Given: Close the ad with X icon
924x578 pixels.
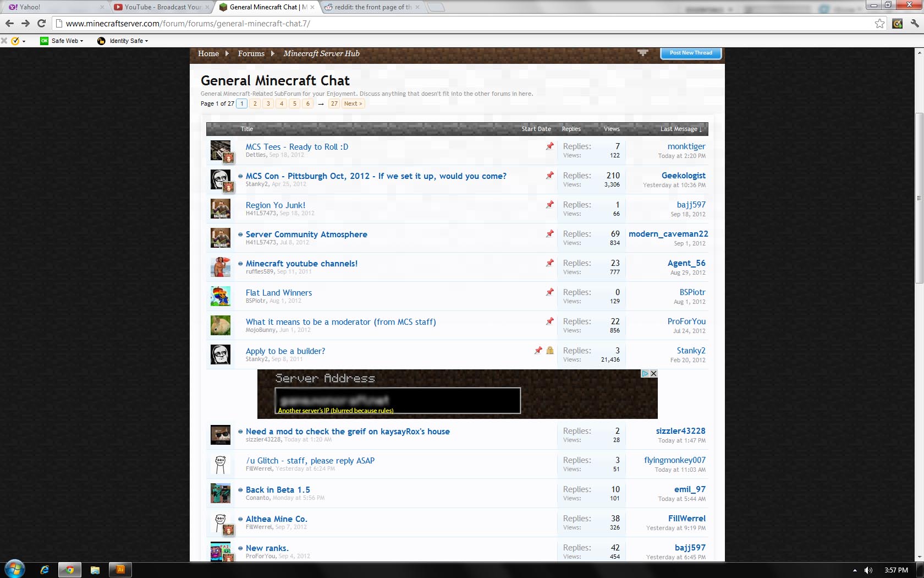Looking at the screenshot, I should pos(653,373).
